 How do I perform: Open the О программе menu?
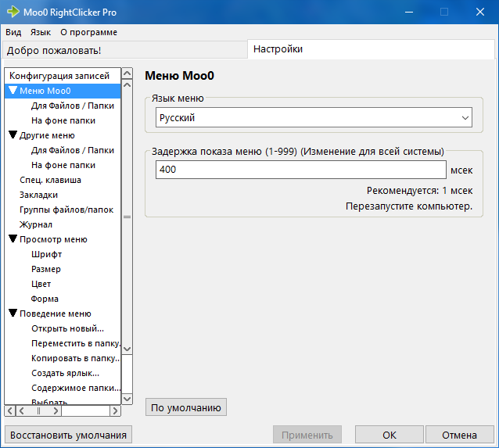coord(88,32)
